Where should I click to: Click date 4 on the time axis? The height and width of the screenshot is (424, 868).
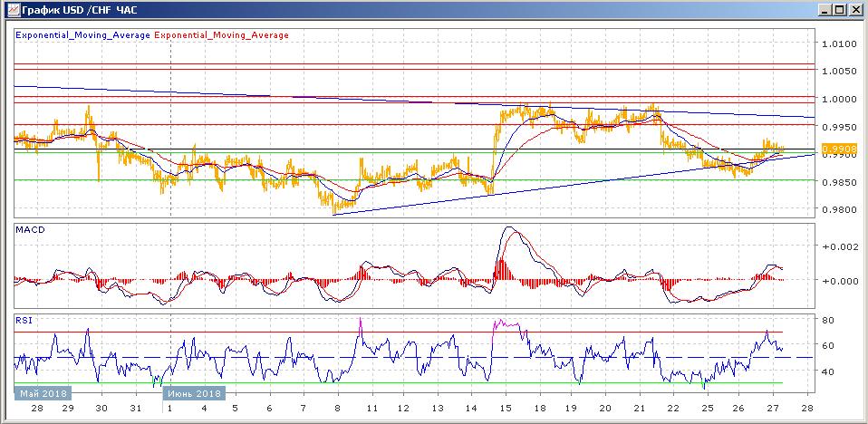[x=204, y=410]
